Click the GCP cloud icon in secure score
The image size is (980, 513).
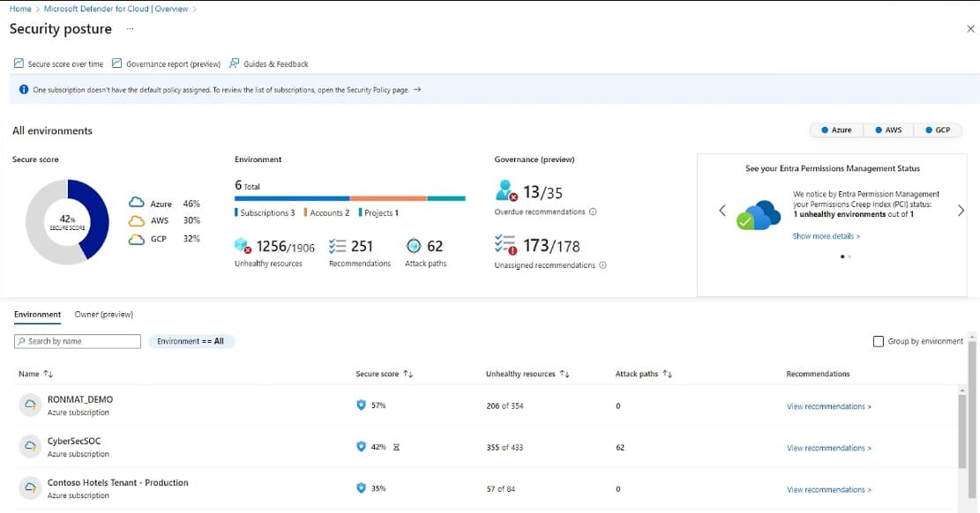click(136, 239)
